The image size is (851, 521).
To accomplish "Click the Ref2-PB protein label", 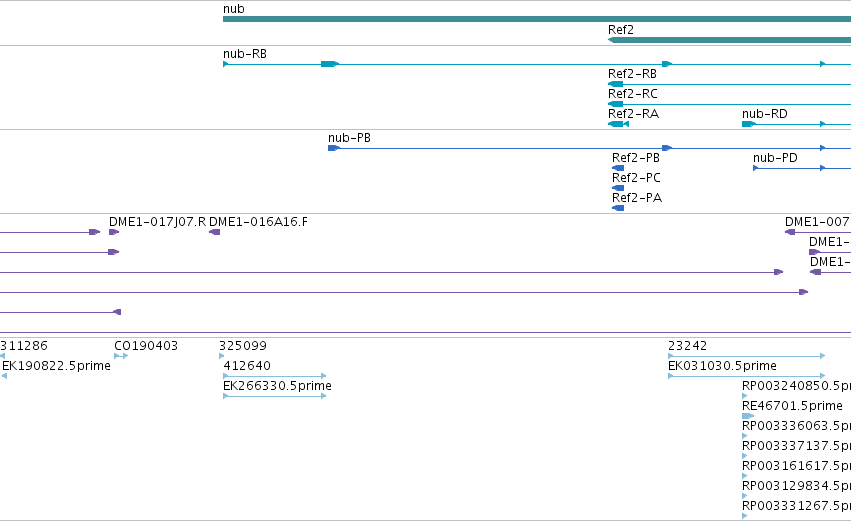I will (x=636, y=158).
